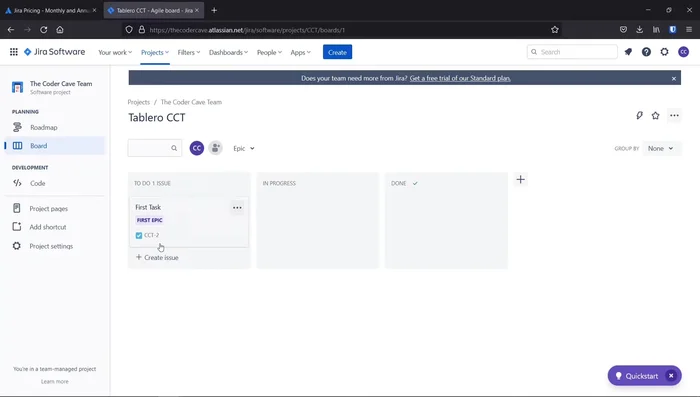Click Learn more about team-managed project
Image resolution: width=700 pixels, height=397 pixels.
[54, 381]
